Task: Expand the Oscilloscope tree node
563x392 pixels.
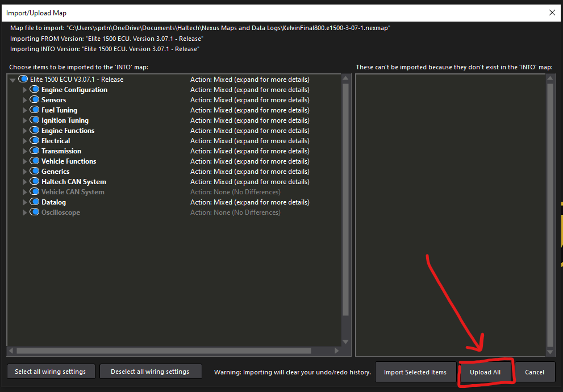Action: coord(24,212)
